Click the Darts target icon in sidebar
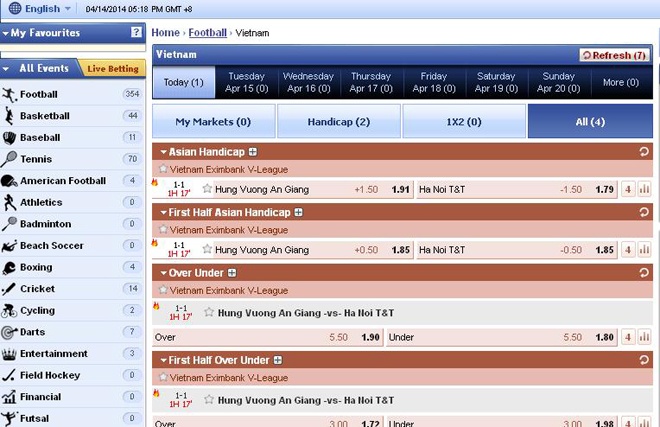The width and height of the screenshot is (660, 427). [x=9, y=332]
